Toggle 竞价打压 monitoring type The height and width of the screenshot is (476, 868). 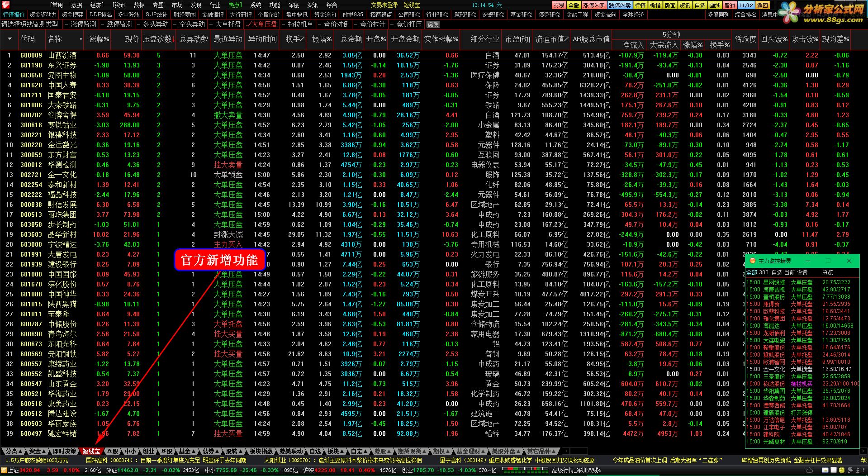click(406, 24)
